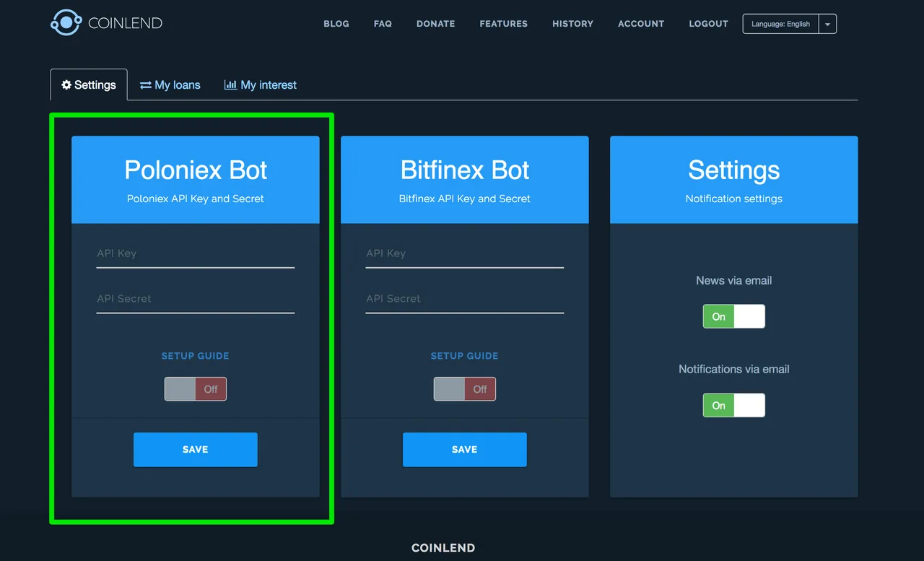
Task: Click the Bitfinex Bot card heading
Action: point(465,170)
